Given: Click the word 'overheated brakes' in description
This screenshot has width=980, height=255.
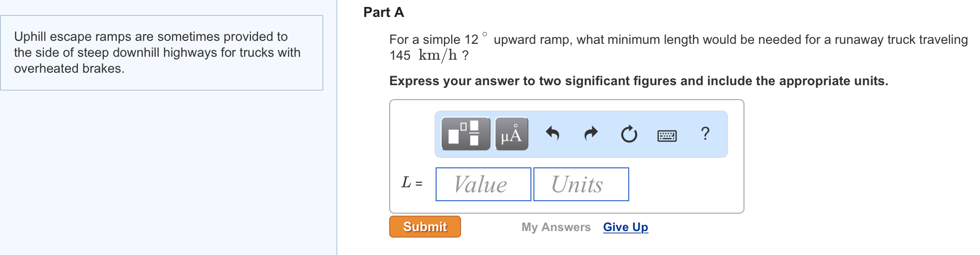Looking at the screenshot, I should [x=69, y=69].
